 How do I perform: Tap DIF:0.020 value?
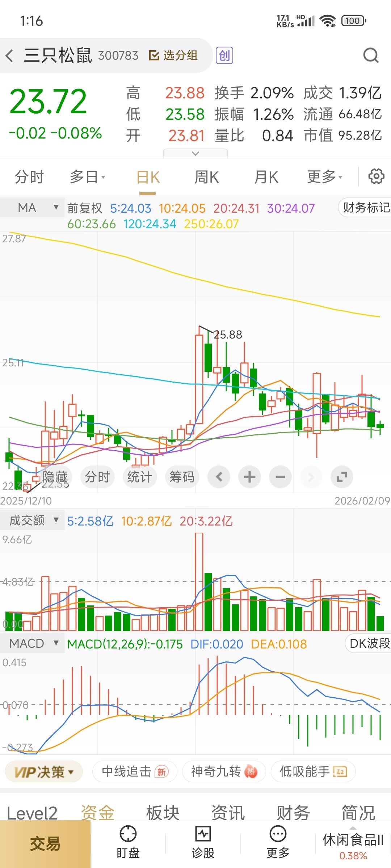pyautogui.click(x=217, y=644)
